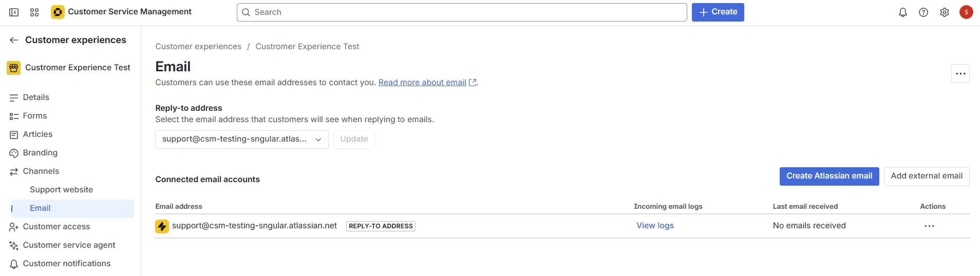Expand the Reply-to address dropdown

(x=241, y=139)
